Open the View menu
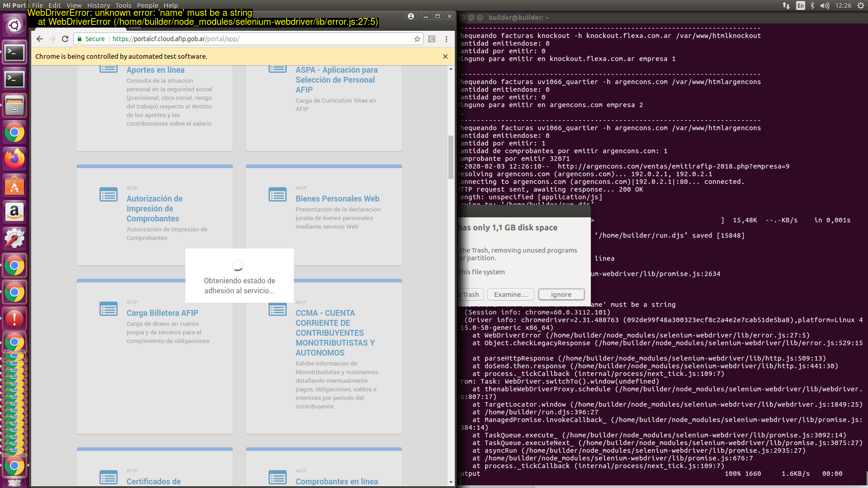 coord(74,5)
